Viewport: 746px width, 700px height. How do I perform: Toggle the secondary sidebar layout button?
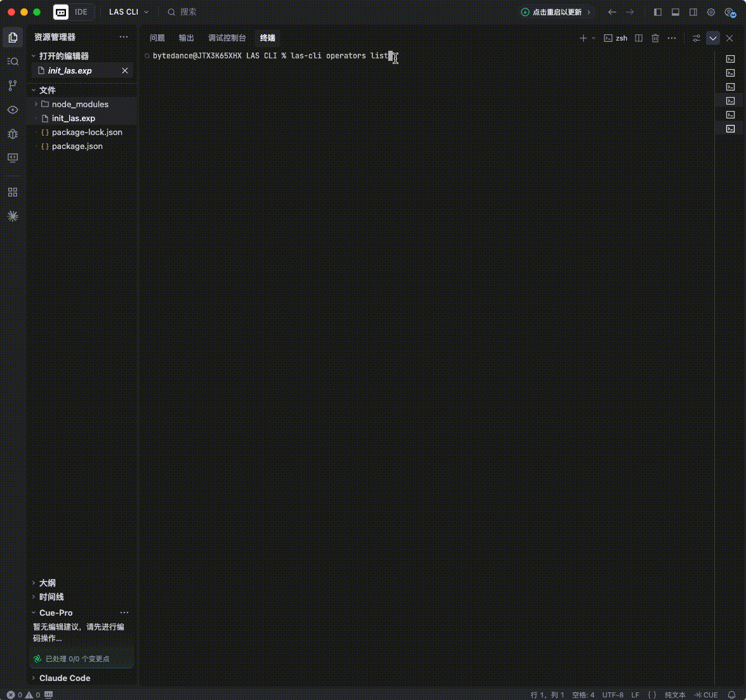click(693, 13)
